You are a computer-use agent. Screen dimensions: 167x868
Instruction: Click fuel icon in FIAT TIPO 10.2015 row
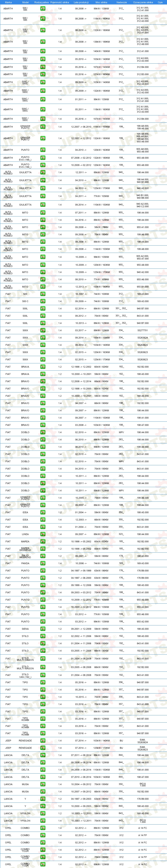pyautogui.click(x=43, y=697)
